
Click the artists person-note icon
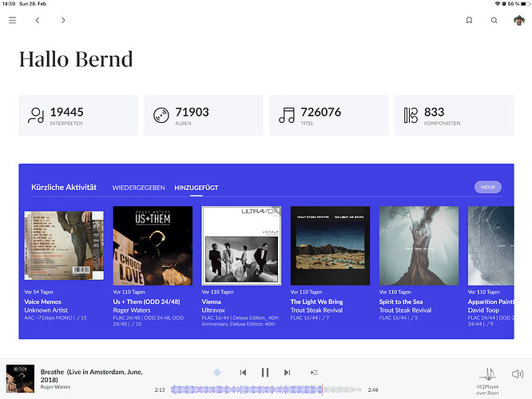click(x=36, y=115)
